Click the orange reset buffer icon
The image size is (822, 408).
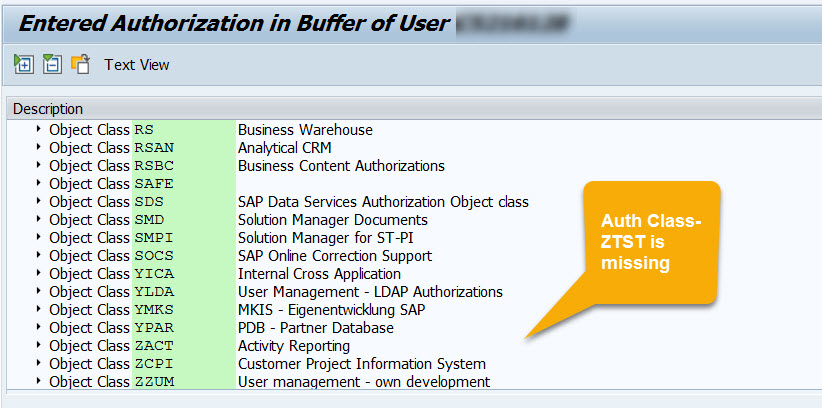tap(81, 65)
